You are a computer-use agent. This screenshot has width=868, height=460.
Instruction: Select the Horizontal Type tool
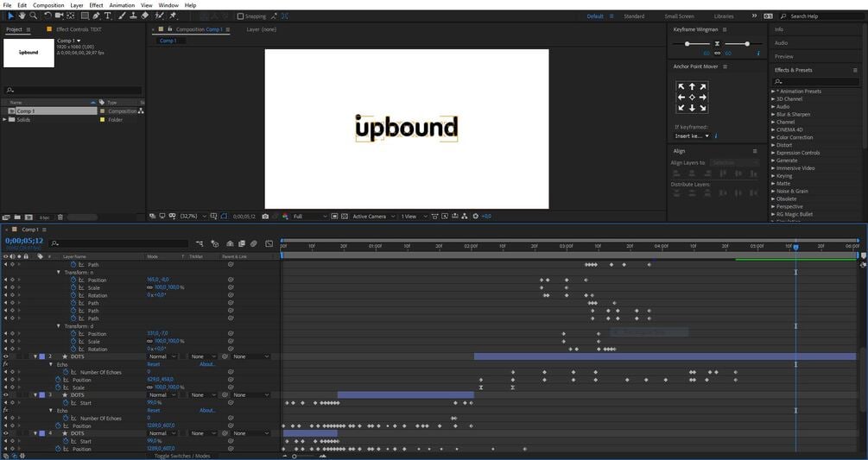[x=107, y=16]
